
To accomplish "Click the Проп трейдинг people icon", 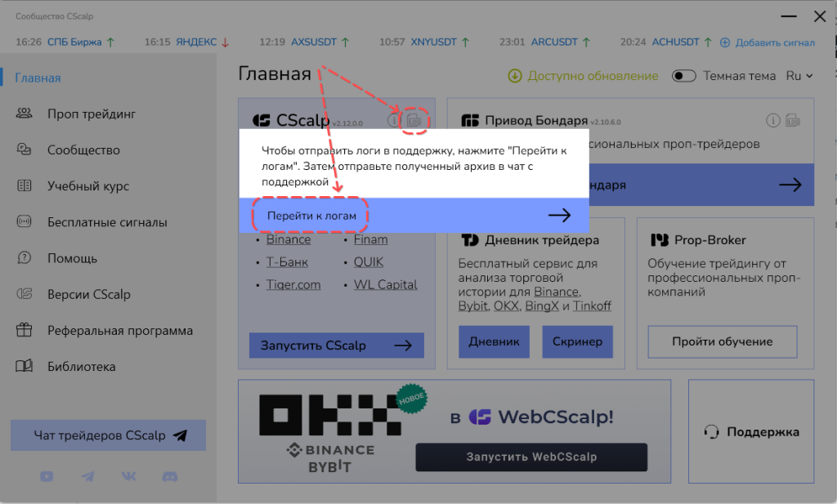I will tap(24, 114).
